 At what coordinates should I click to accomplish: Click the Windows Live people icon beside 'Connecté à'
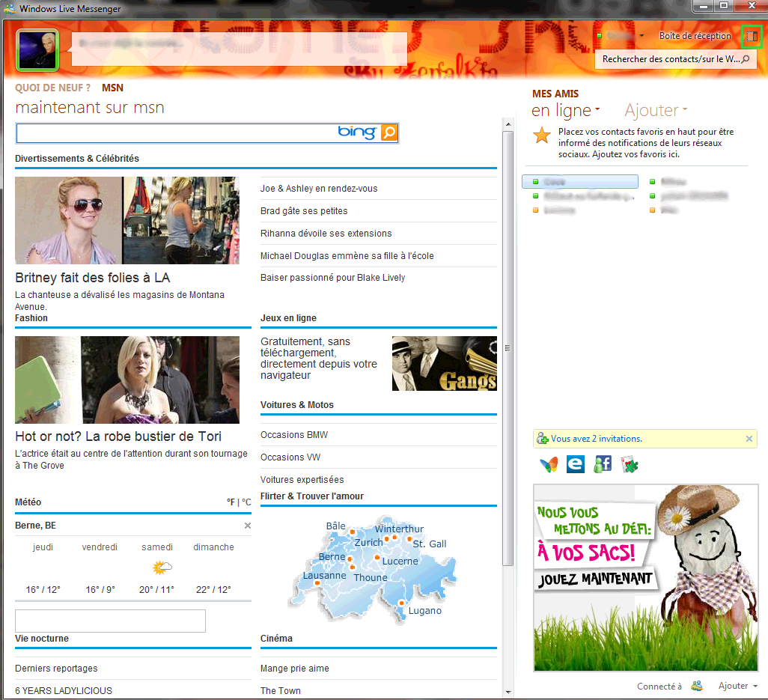pos(697,686)
